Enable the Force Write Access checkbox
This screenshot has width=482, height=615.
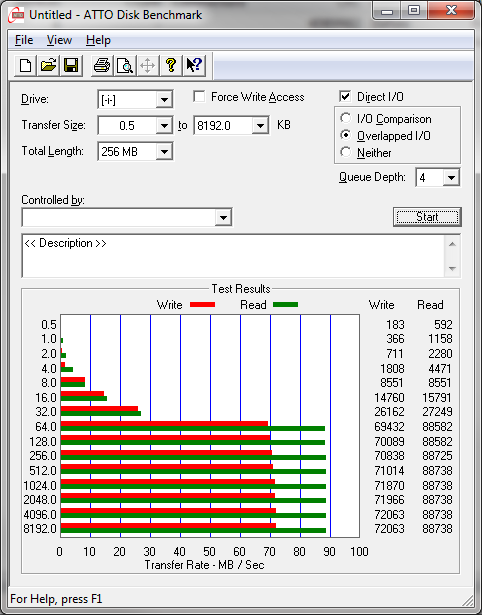click(x=199, y=96)
